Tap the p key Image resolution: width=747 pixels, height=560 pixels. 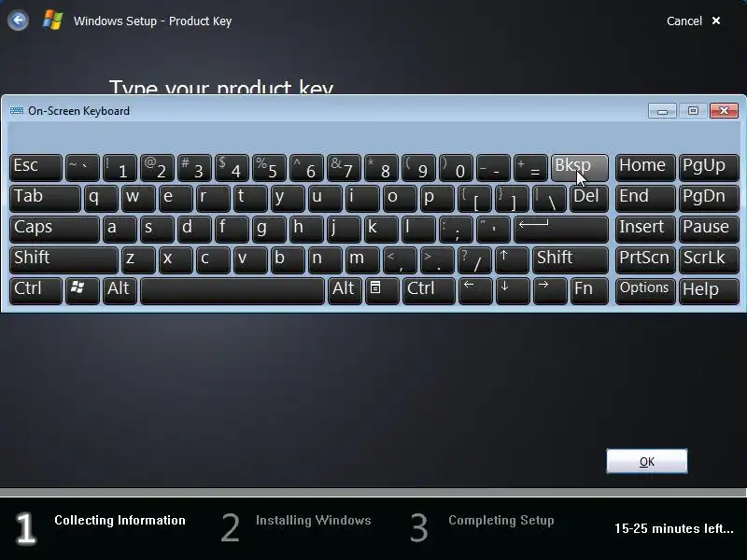pyautogui.click(x=437, y=199)
